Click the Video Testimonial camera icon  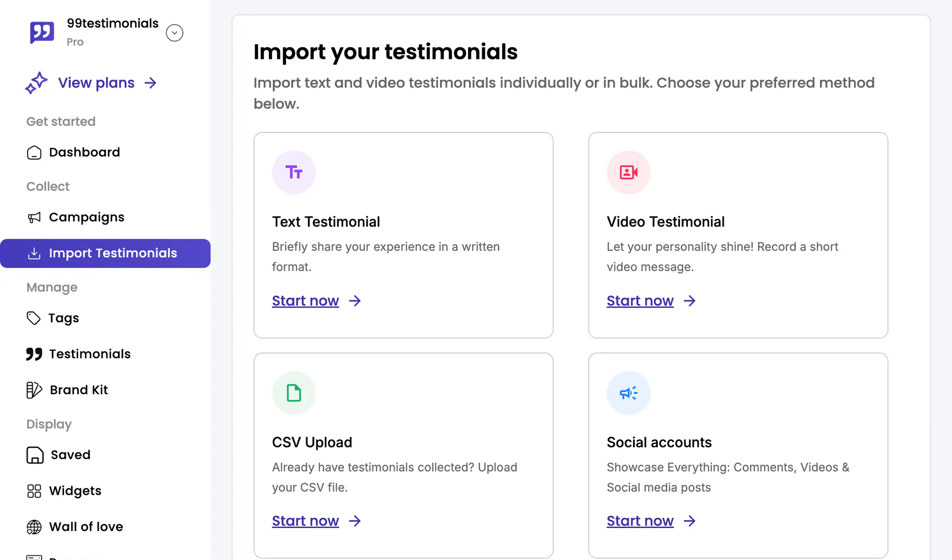628,172
